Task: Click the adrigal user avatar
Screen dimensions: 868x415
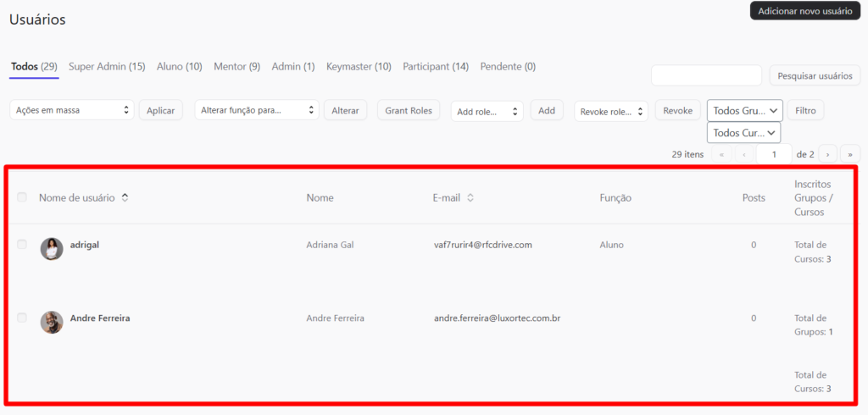Action: 52,248
